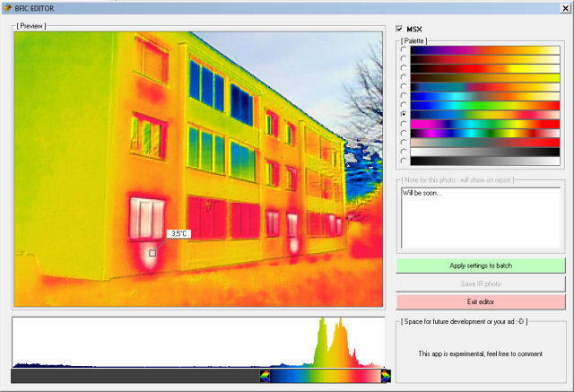Screen dimensions: 574x392
Task: Click the spot measurement square marker on image
Action: [152, 253]
